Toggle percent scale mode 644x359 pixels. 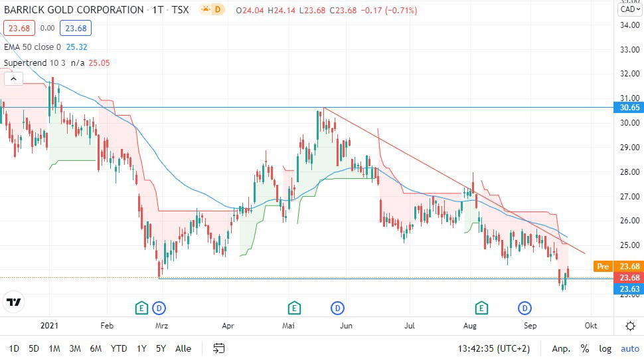pyautogui.click(x=585, y=349)
